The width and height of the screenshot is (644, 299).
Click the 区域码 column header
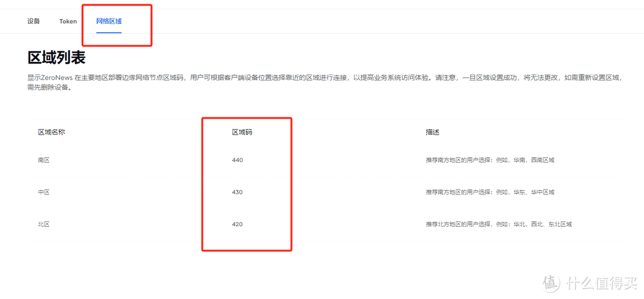(x=242, y=132)
